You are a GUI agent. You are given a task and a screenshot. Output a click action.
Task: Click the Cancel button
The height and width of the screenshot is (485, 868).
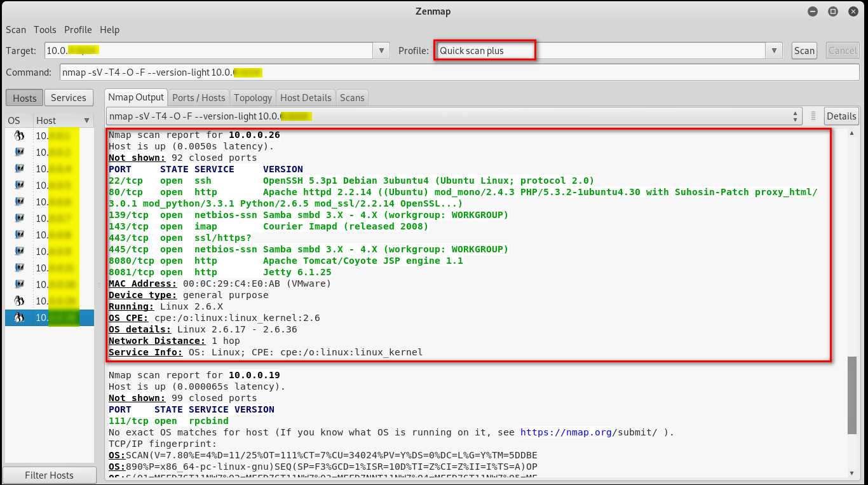[x=843, y=51]
